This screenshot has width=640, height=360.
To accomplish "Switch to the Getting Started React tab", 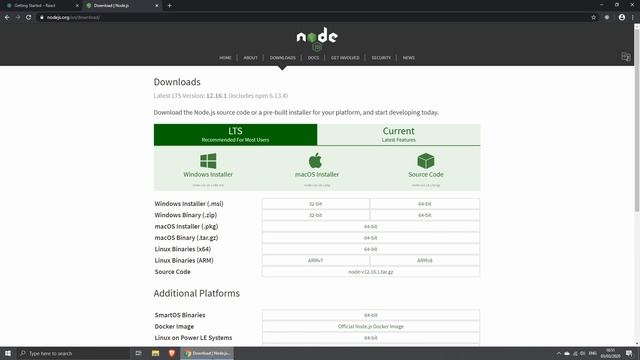I will (42, 6).
